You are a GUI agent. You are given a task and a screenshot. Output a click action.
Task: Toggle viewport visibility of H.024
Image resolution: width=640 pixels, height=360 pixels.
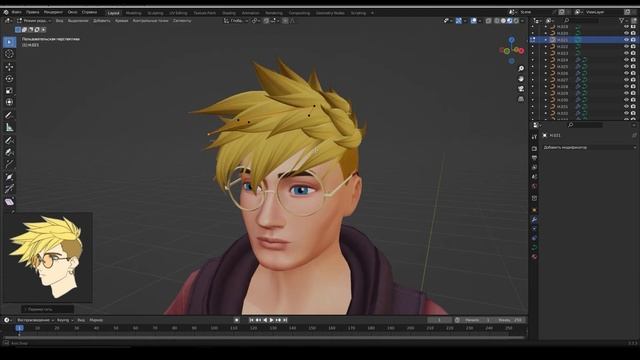click(x=626, y=60)
